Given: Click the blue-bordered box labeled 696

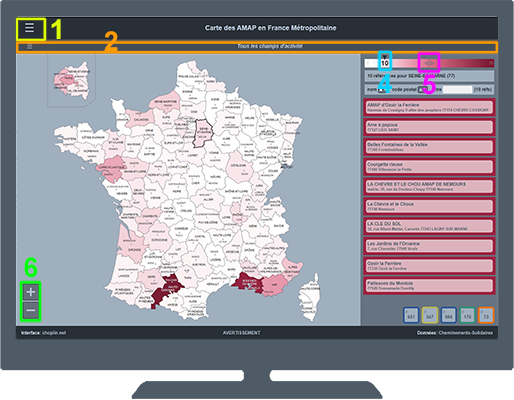Looking at the screenshot, I should click(x=448, y=315).
